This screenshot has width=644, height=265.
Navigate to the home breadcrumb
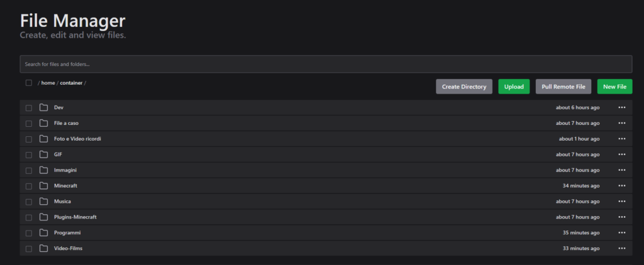click(x=48, y=83)
